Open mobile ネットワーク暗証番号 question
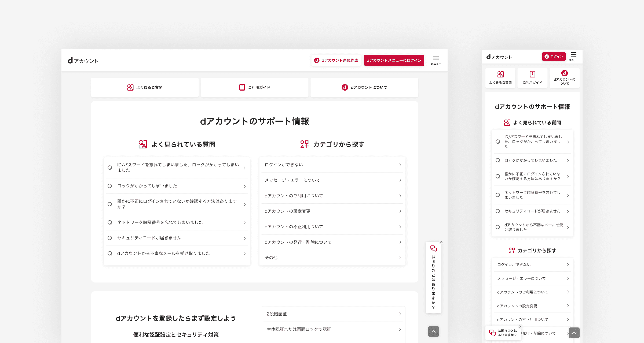The height and width of the screenshot is (343, 644). click(532, 195)
